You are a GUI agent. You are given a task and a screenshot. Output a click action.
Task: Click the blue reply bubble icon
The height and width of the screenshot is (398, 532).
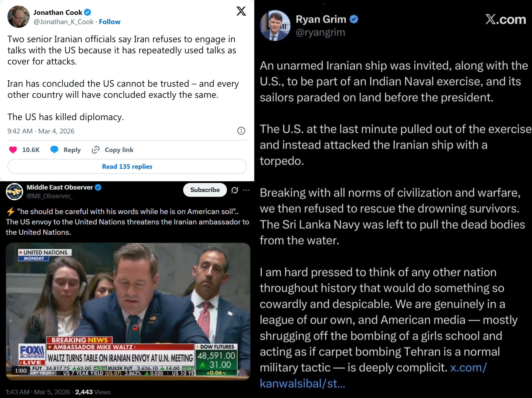[54, 150]
